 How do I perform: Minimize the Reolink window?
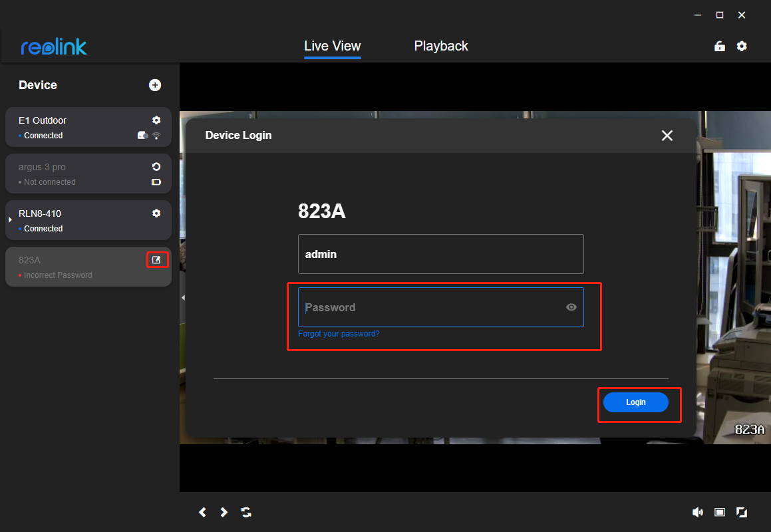(x=697, y=15)
